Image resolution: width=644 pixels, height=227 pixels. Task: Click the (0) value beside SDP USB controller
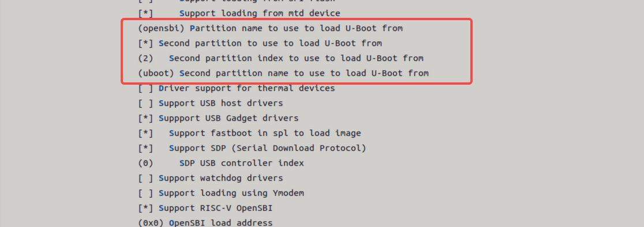(146, 163)
